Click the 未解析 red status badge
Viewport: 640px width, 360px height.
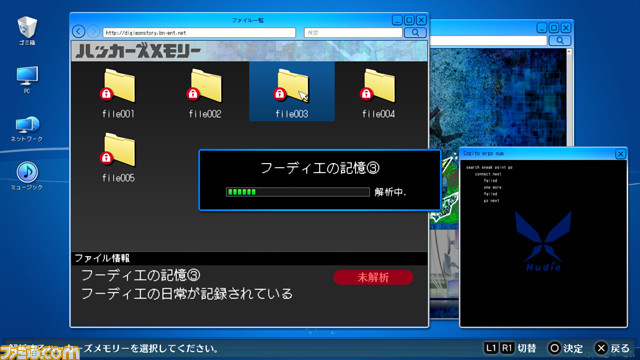373,278
